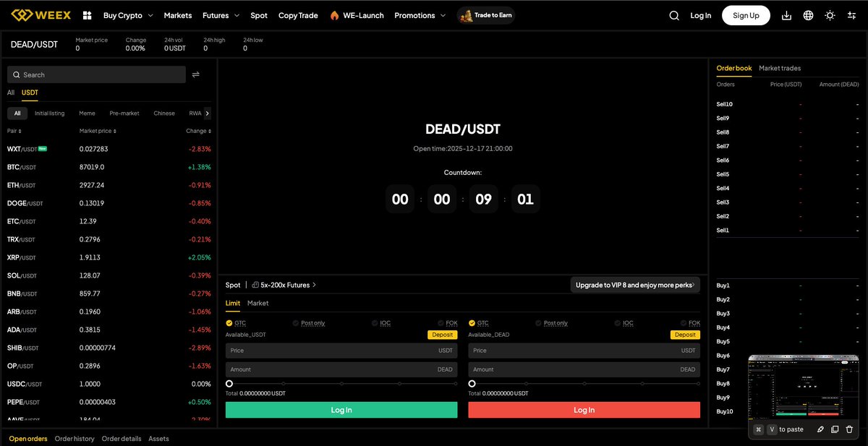Open the Spot menu item
Image resolution: width=868 pixels, height=446 pixels.
point(259,15)
